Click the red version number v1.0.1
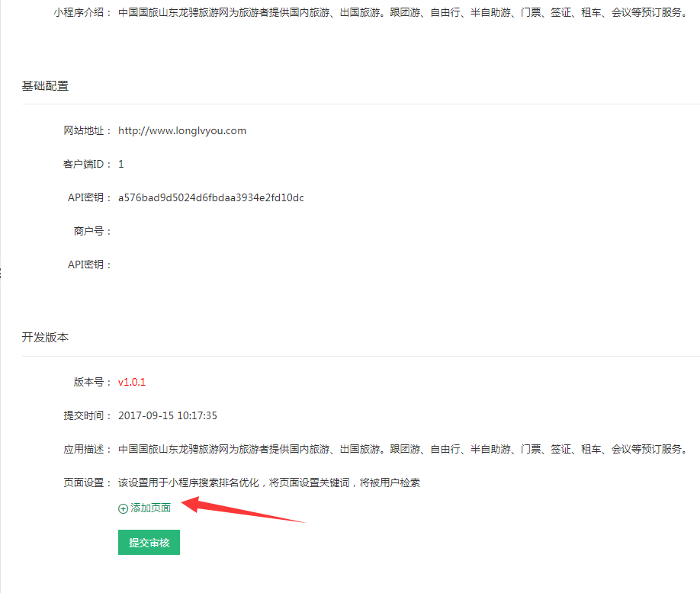The image size is (700, 593). 132,382
